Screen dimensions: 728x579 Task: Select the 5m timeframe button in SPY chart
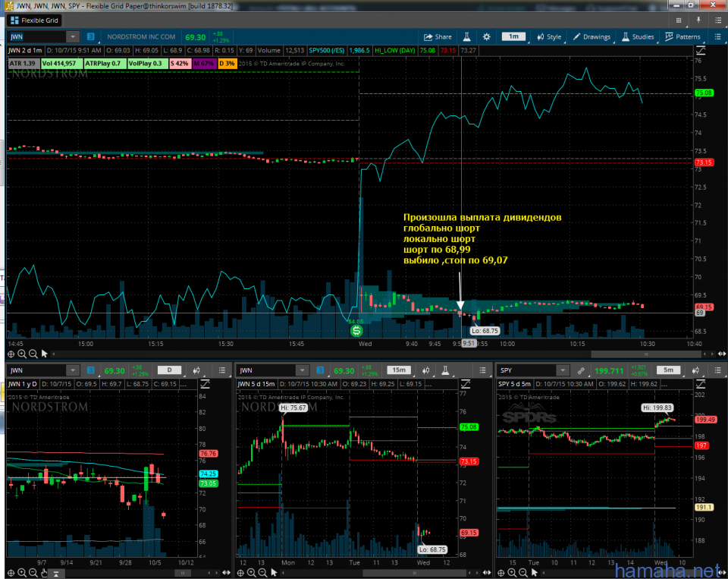[669, 370]
